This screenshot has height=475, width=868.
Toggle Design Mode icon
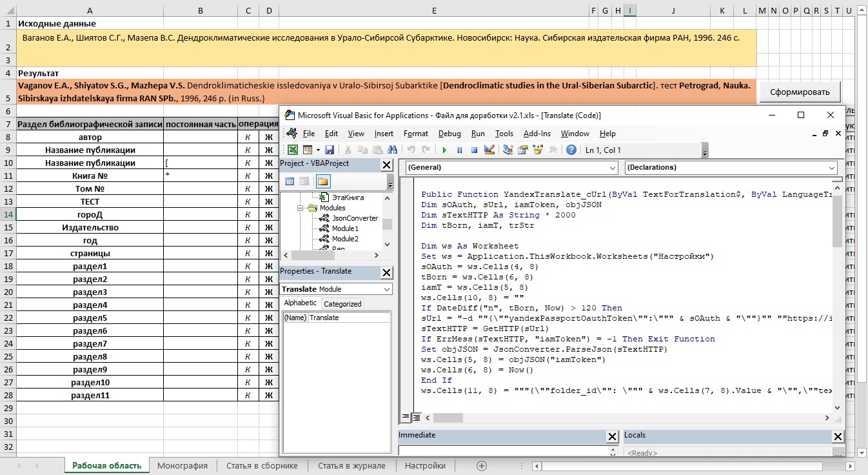click(489, 150)
